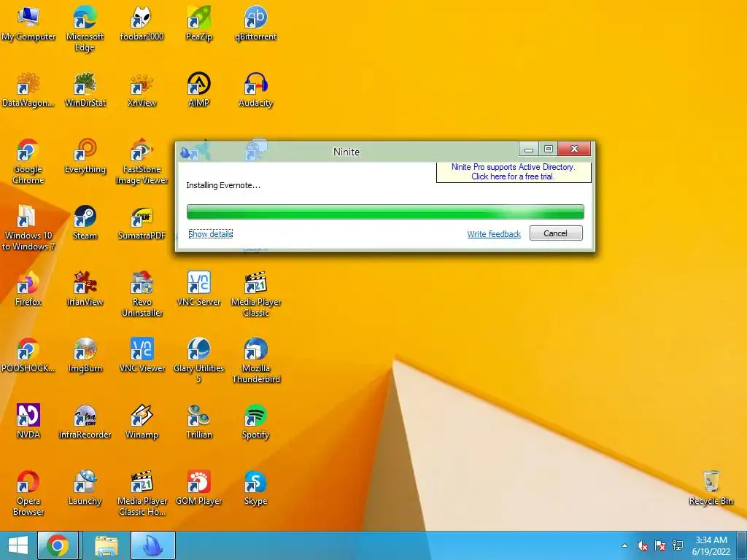Select the Steam desktop shortcut

pyautogui.click(x=85, y=222)
